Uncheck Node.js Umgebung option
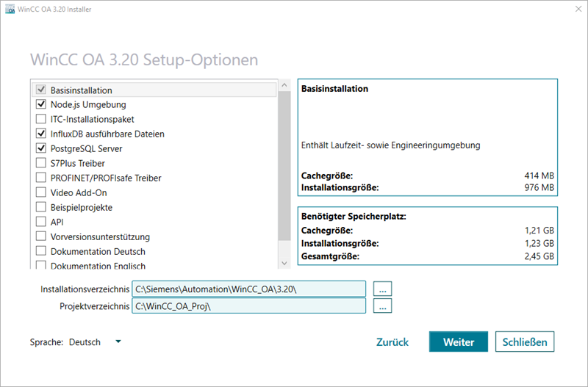 click(41, 104)
